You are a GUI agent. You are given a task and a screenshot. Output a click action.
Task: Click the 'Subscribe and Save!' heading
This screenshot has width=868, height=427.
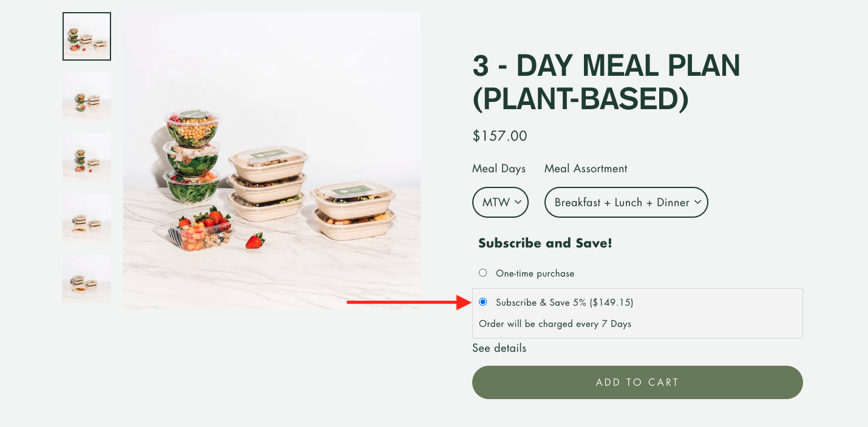pos(545,243)
